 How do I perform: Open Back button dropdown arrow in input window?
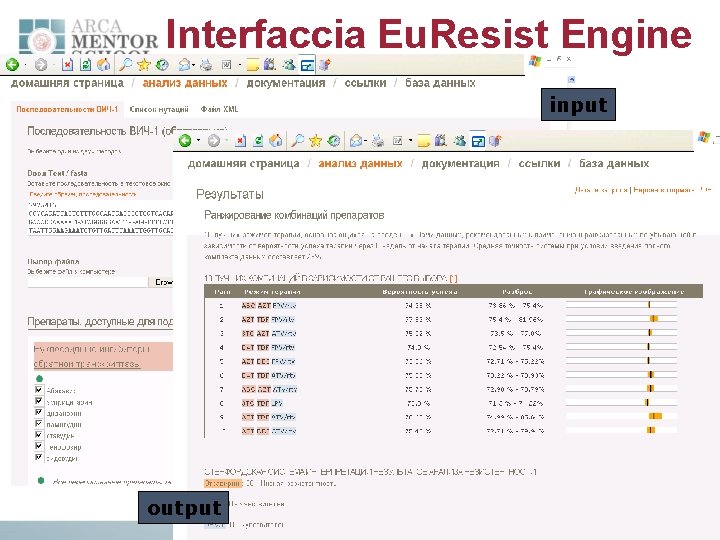click(x=25, y=65)
